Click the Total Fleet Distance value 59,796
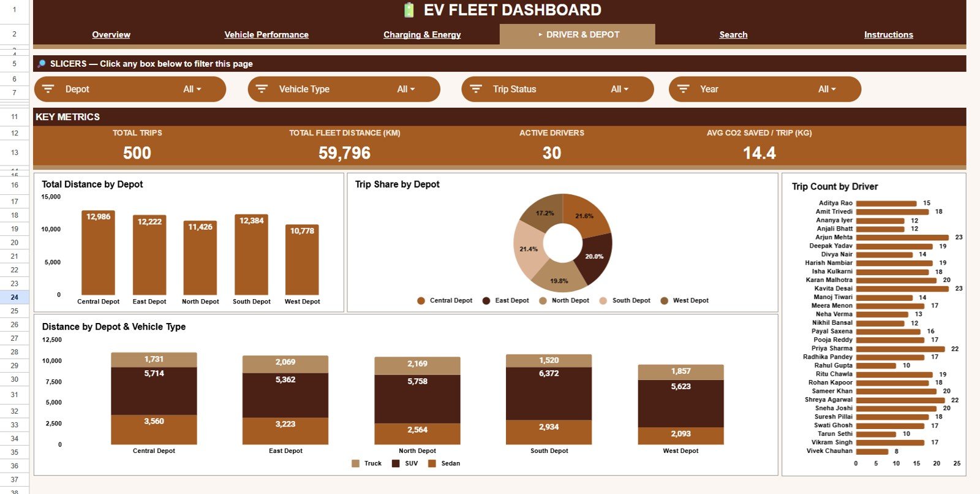The image size is (980, 494). click(344, 153)
